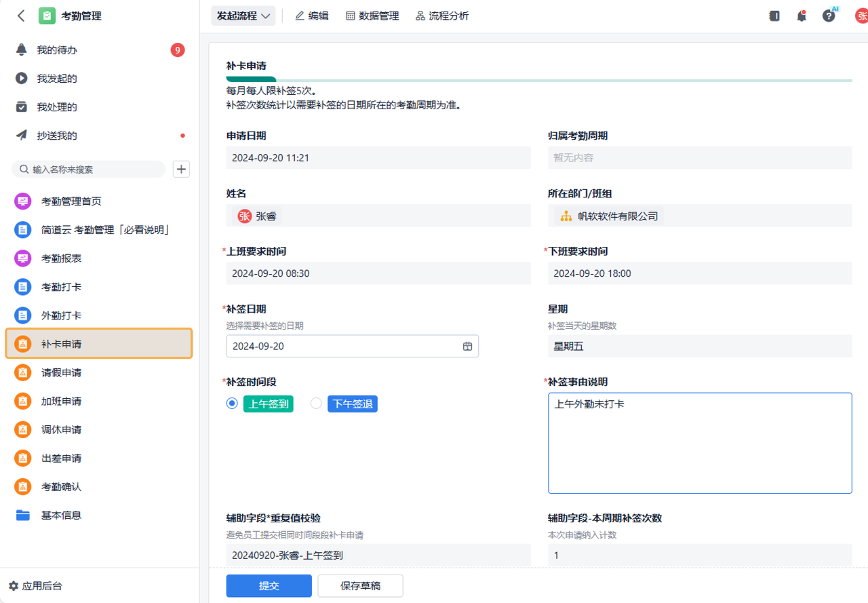Click the 补签事由说明 text area
Screen dimensions: 868x603
700,443
